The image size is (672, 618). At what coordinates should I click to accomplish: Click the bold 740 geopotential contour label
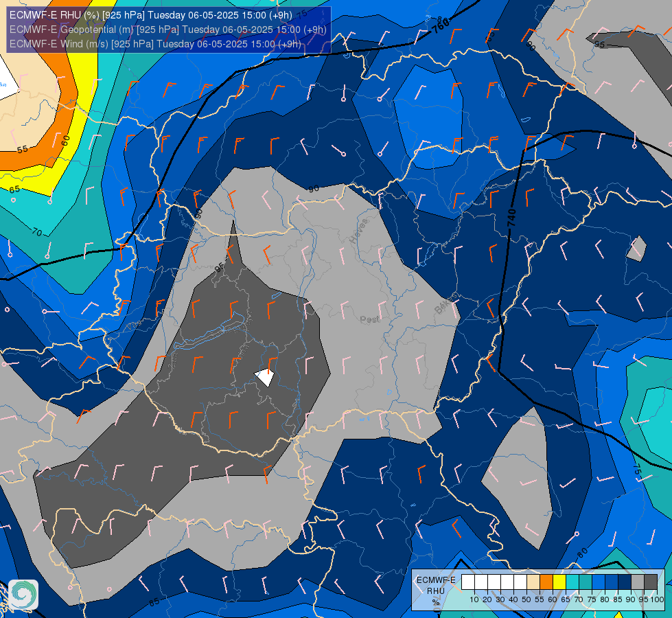[x=511, y=218]
